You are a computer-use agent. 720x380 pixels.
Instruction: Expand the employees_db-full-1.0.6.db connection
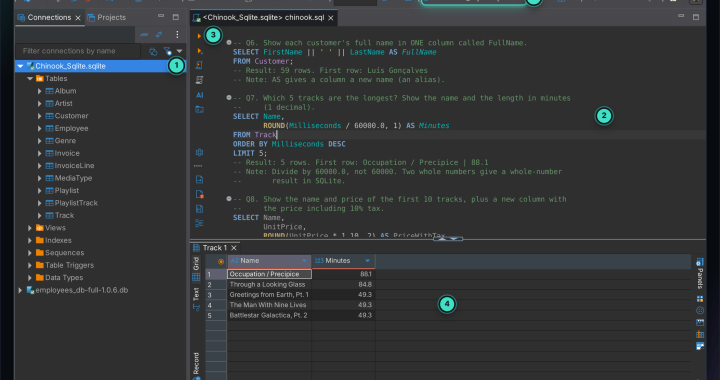[20, 290]
